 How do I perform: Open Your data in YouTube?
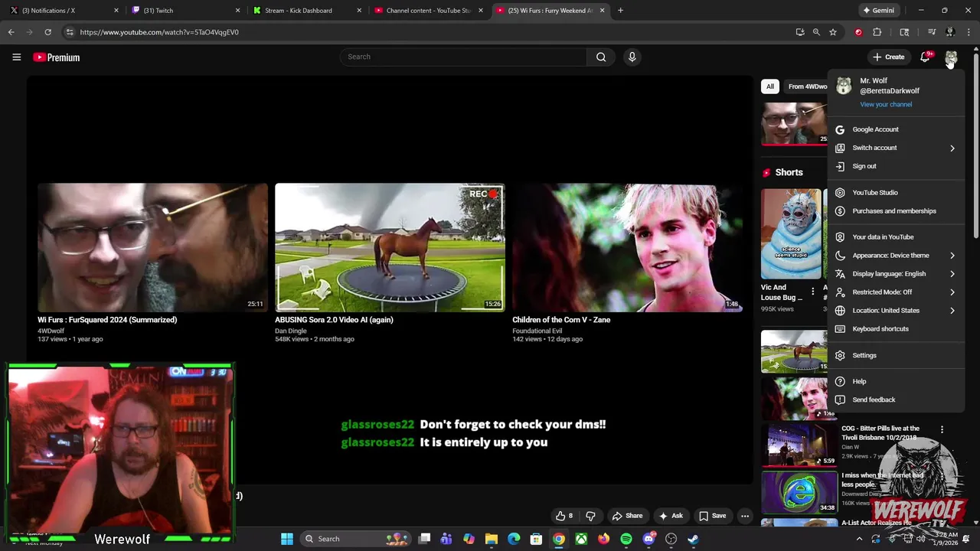(896, 237)
